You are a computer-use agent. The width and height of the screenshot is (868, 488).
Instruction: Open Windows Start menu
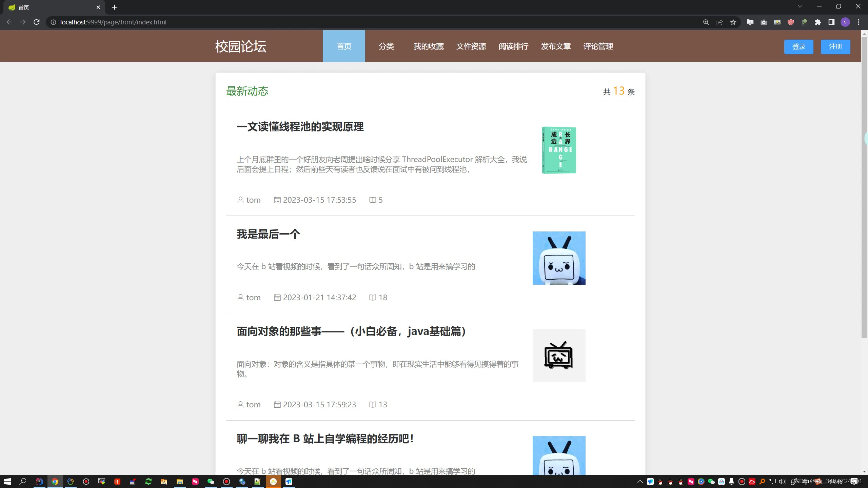7,481
